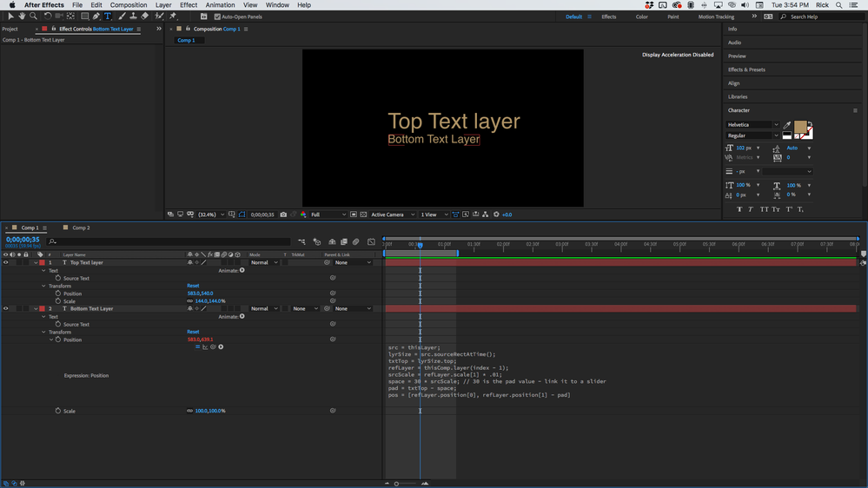Screen dimensions: 868x488
Task: Hide the Top Text layer eye toggle
Action: (x=5, y=262)
